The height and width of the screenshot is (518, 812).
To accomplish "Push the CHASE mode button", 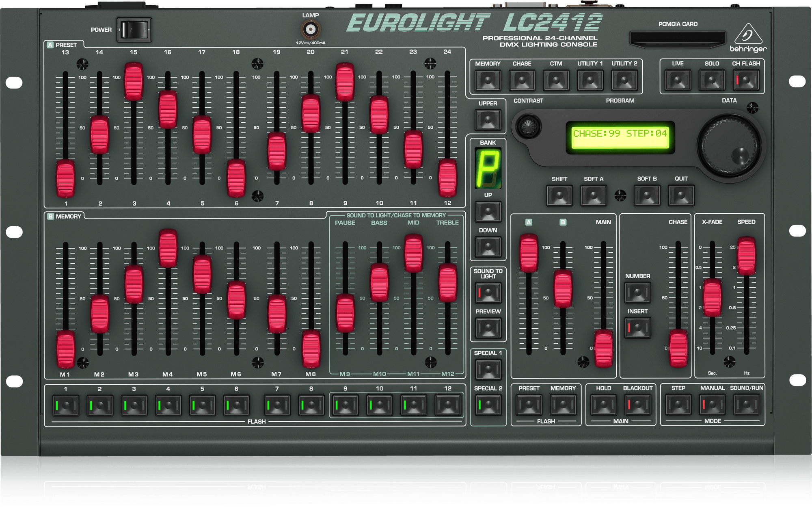I will (522, 80).
